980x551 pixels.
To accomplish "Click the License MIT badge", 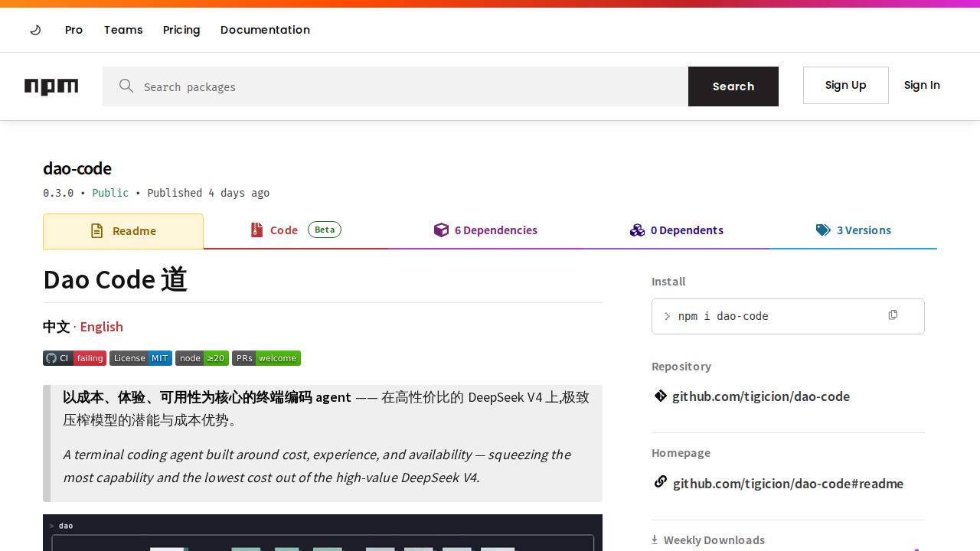I will click(x=141, y=358).
